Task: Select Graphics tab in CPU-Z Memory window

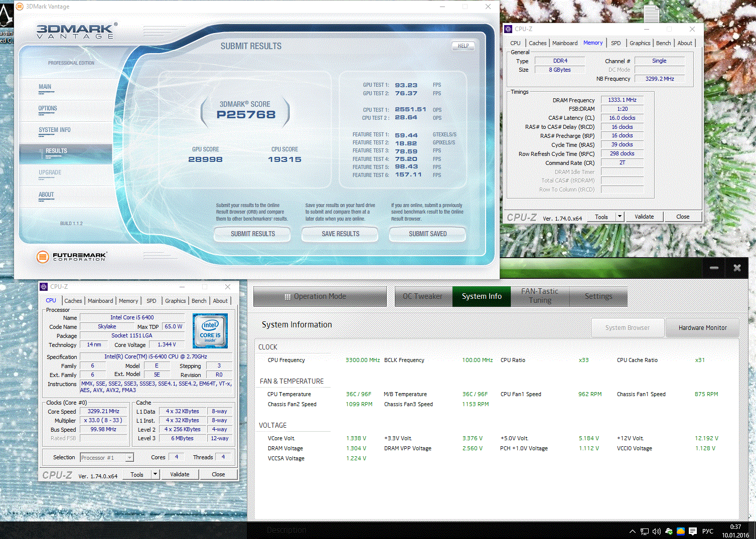Action: [x=640, y=43]
